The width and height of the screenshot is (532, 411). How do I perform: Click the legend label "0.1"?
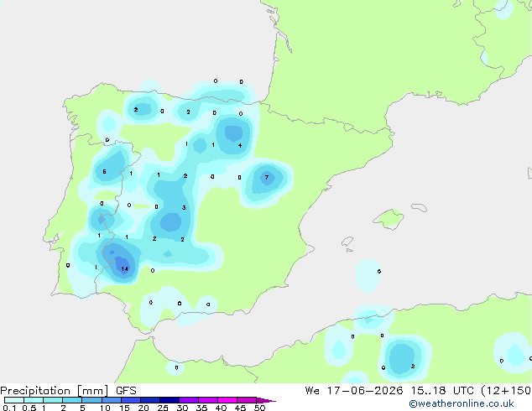pos(9,408)
